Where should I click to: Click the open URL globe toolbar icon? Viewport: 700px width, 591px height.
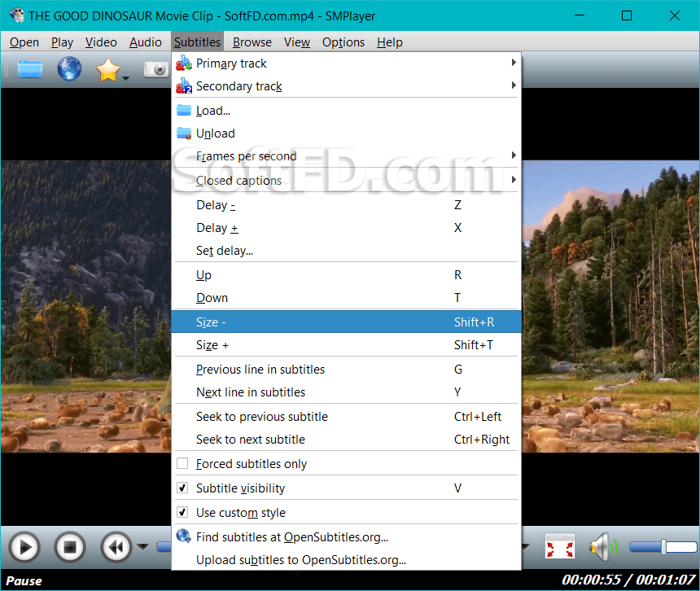(x=69, y=68)
